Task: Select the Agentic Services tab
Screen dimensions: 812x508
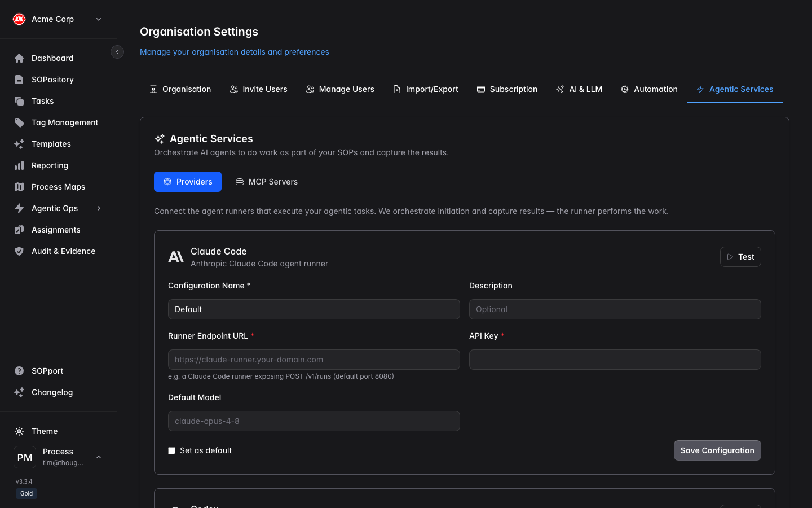Action: click(x=735, y=89)
